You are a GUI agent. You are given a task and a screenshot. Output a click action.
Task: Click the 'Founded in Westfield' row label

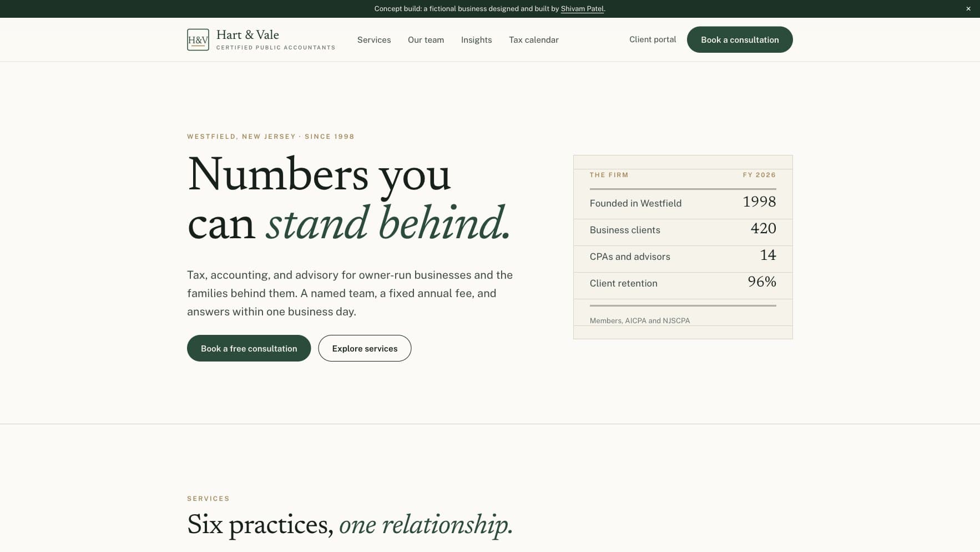[x=635, y=203]
